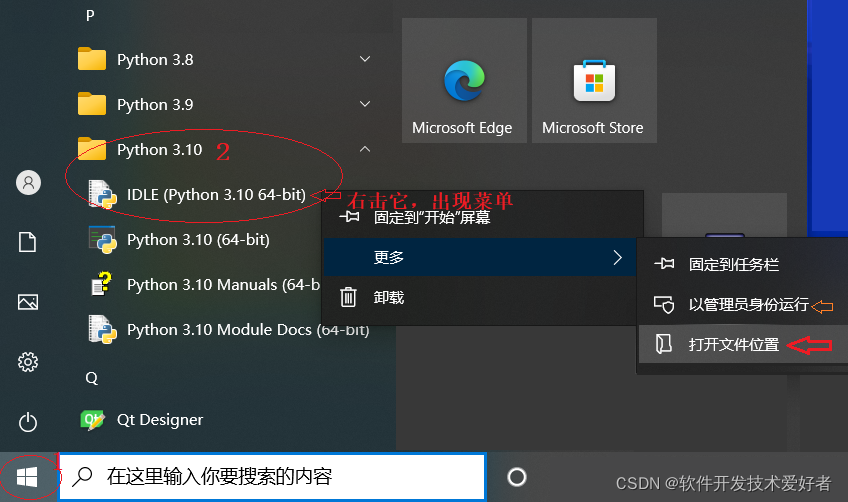The image size is (848, 502).
Task: Open the Power options icon
Action: tap(28, 422)
